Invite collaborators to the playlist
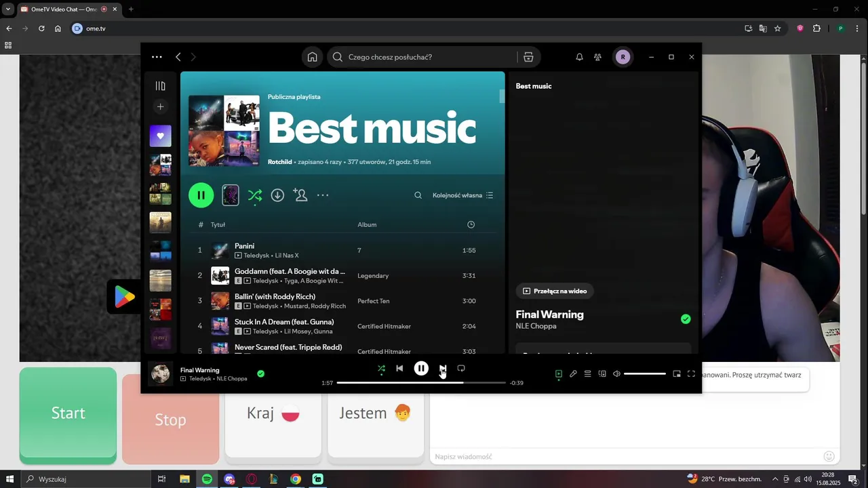The width and height of the screenshot is (868, 488). (x=300, y=195)
